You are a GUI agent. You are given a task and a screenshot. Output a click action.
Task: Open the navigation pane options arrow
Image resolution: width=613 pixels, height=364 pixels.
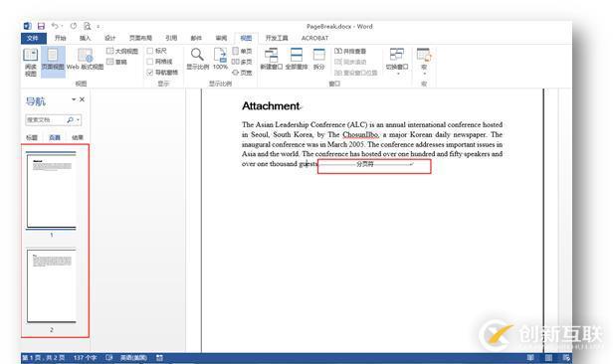74,99
